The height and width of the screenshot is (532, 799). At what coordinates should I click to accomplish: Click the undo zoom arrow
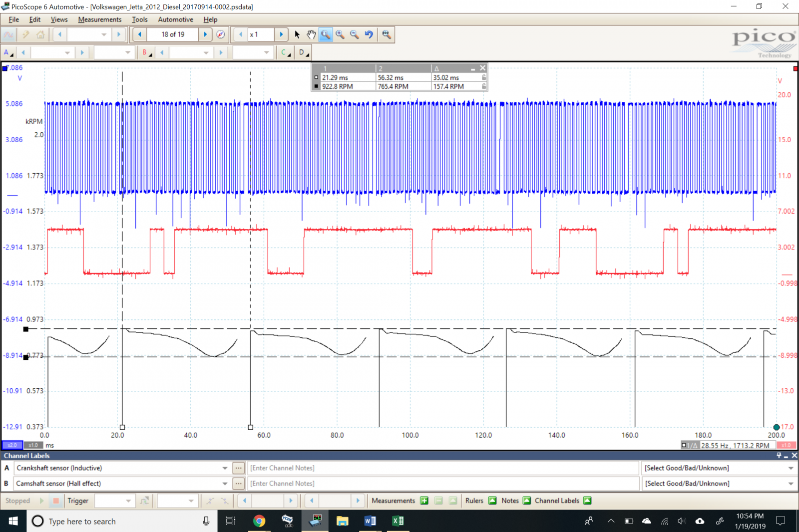click(369, 34)
